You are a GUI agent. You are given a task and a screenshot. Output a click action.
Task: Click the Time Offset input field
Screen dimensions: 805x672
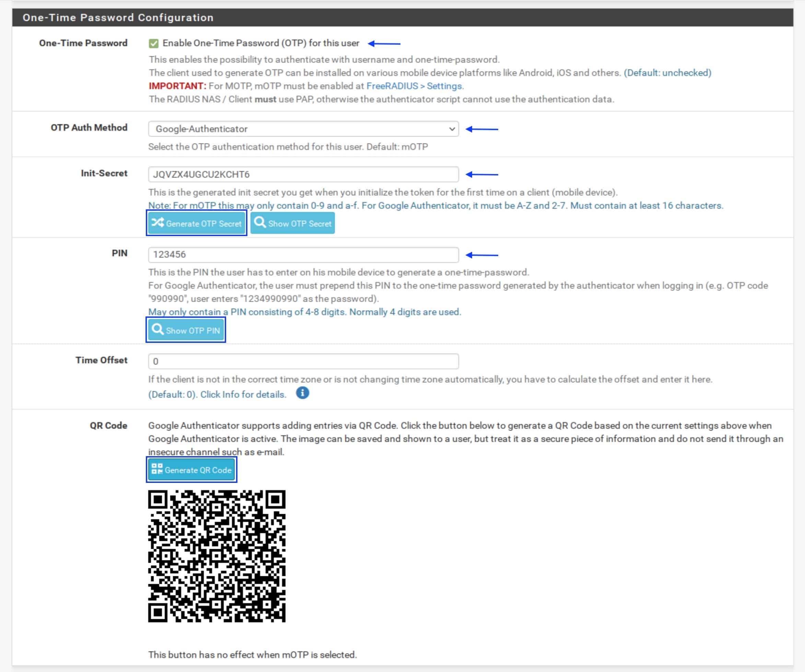pyautogui.click(x=303, y=361)
